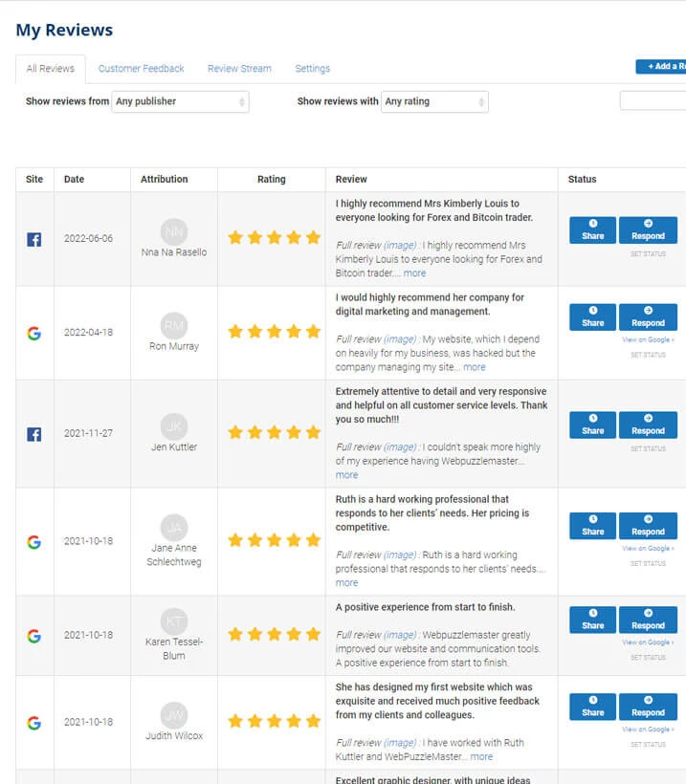This screenshot has height=784, width=686.
Task: Click Set Status under Jen Kuttler's review
Action: [648, 449]
